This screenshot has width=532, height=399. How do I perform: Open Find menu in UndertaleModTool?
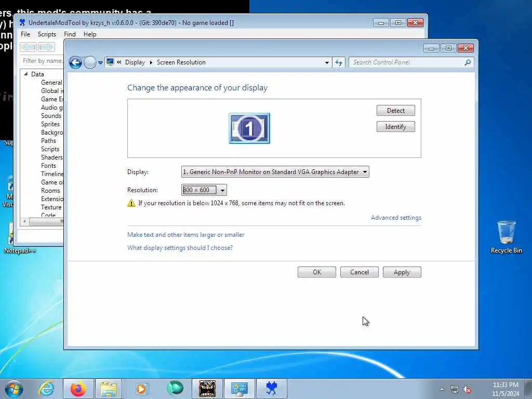click(70, 34)
